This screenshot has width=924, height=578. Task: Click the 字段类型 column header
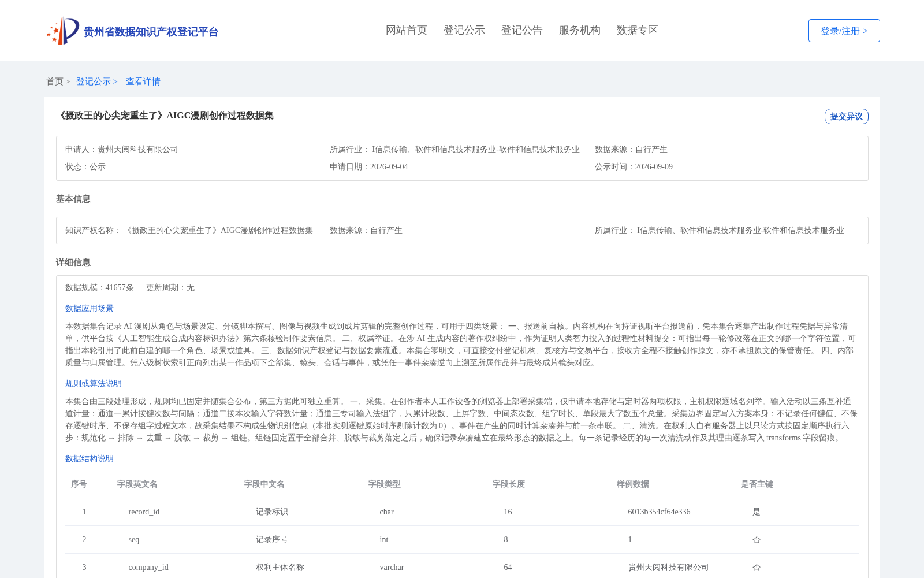pyautogui.click(x=385, y=484)
